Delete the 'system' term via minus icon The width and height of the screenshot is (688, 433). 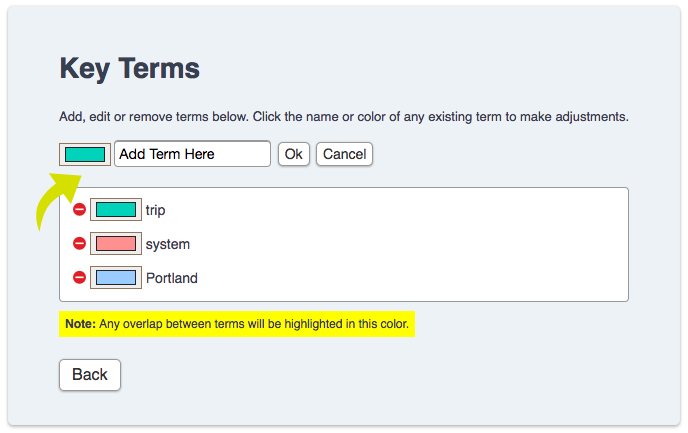tap(79, 243)
